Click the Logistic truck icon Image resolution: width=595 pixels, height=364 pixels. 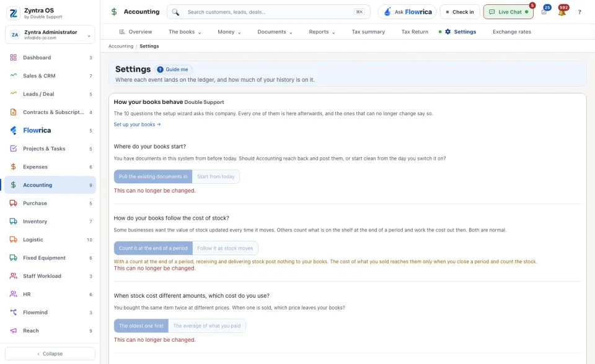(13, 240)
